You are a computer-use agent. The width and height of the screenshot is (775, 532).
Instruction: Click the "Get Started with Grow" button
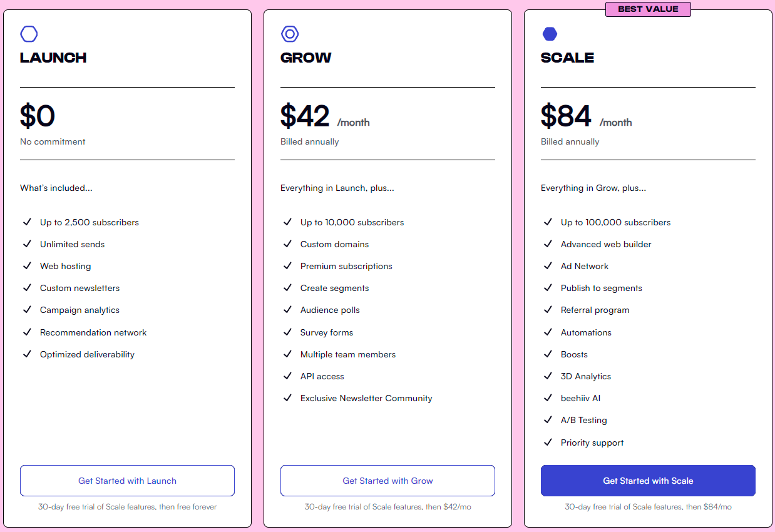[x=387, y=481]
